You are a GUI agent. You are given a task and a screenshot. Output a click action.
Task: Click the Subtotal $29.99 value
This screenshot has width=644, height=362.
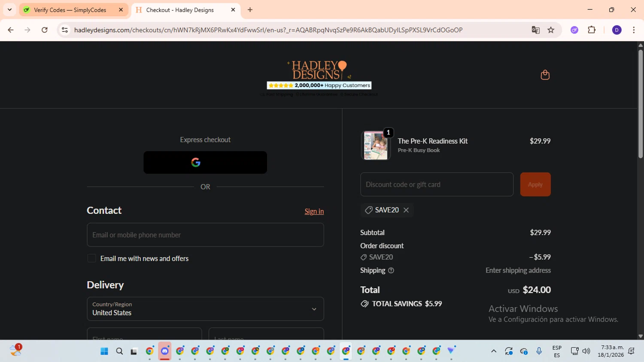pyautogui.click(x=540, y=232)
